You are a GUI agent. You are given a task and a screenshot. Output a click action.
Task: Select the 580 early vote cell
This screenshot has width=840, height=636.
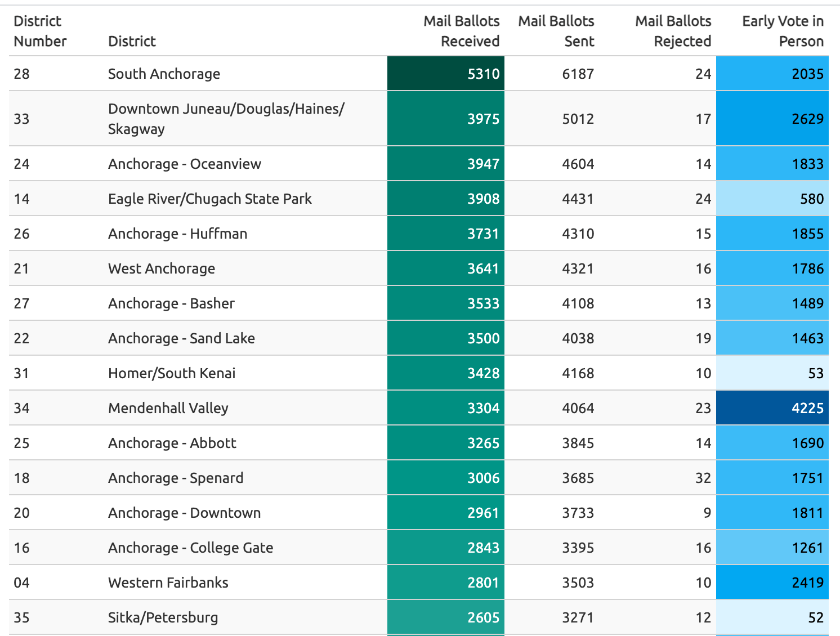point(772,199)
